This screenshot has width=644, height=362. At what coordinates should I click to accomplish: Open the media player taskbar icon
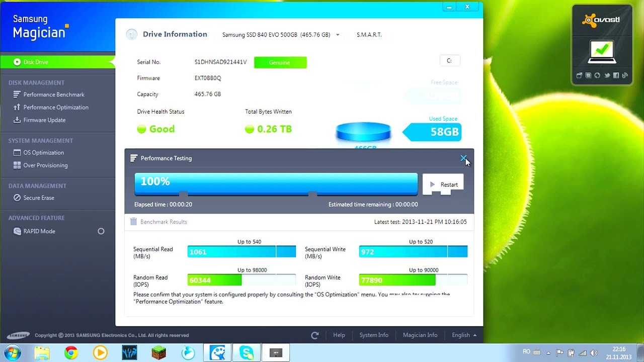pos(100,353)
